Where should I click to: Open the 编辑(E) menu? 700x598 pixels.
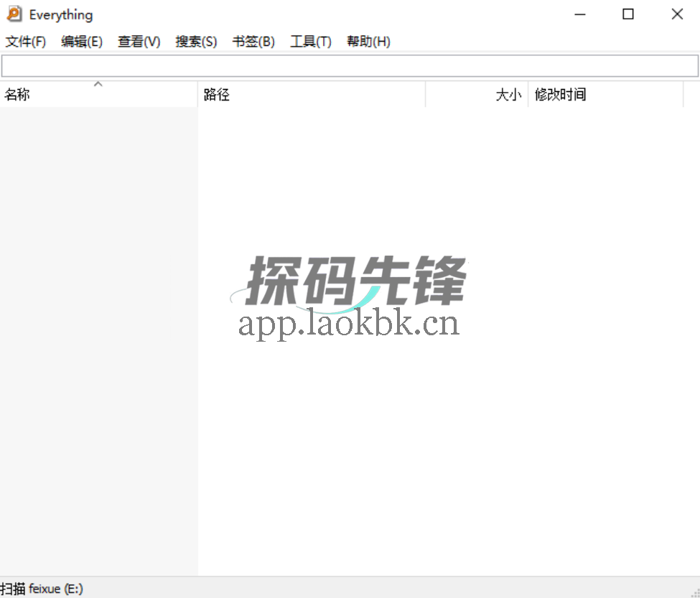[82, 42]
